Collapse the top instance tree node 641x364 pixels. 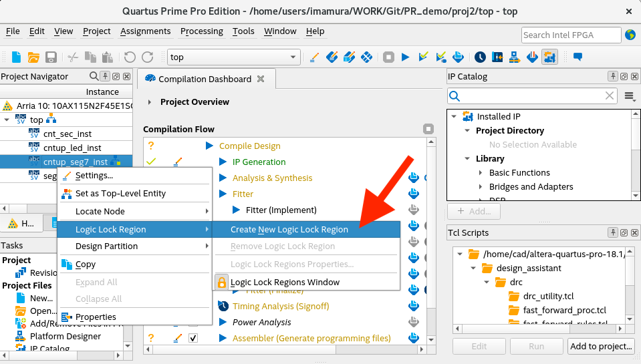(7, 120)
